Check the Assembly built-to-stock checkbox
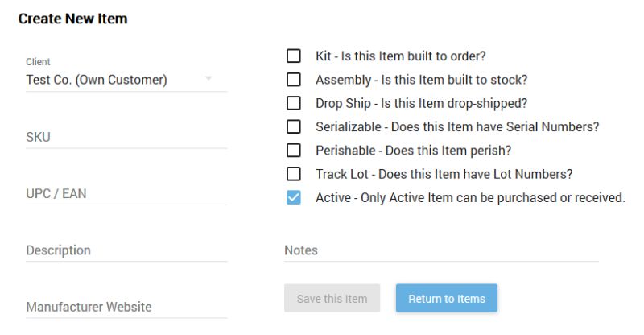644x335 pixels. (294, 80)
